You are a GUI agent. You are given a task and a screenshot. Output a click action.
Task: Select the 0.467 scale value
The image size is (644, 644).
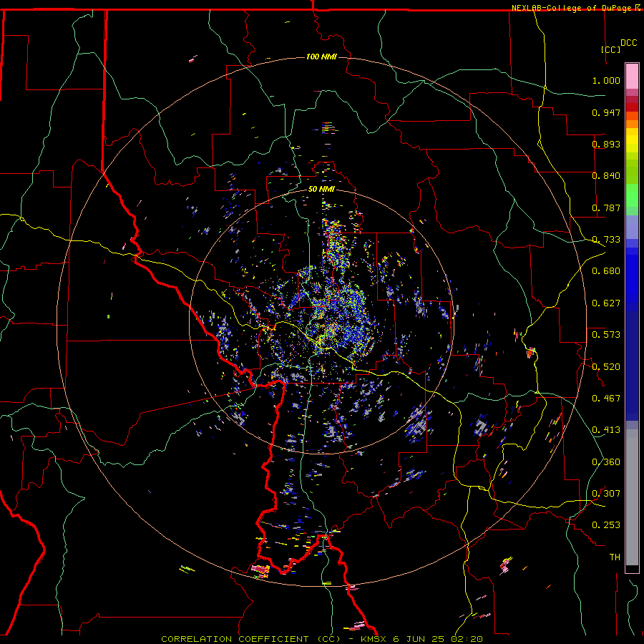[x=606, y=399]
